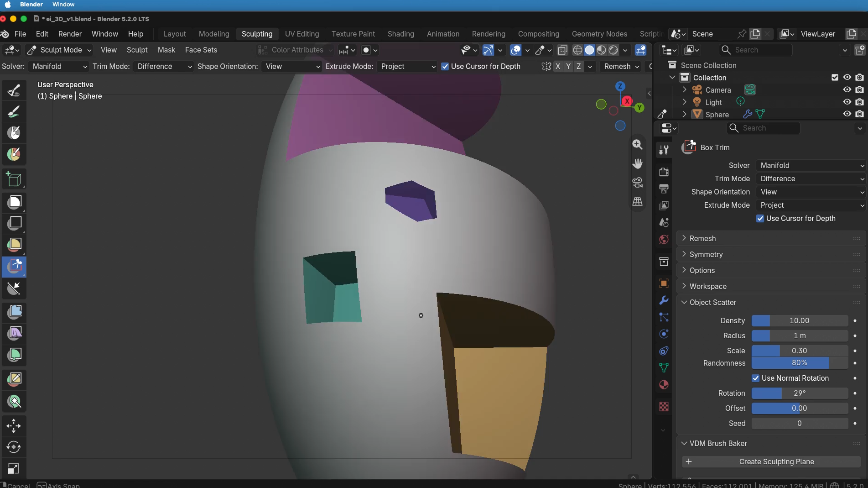The image size is (868, 488).
Task: Open the Object Data mesh properties icon
Action: pos(664,367)
